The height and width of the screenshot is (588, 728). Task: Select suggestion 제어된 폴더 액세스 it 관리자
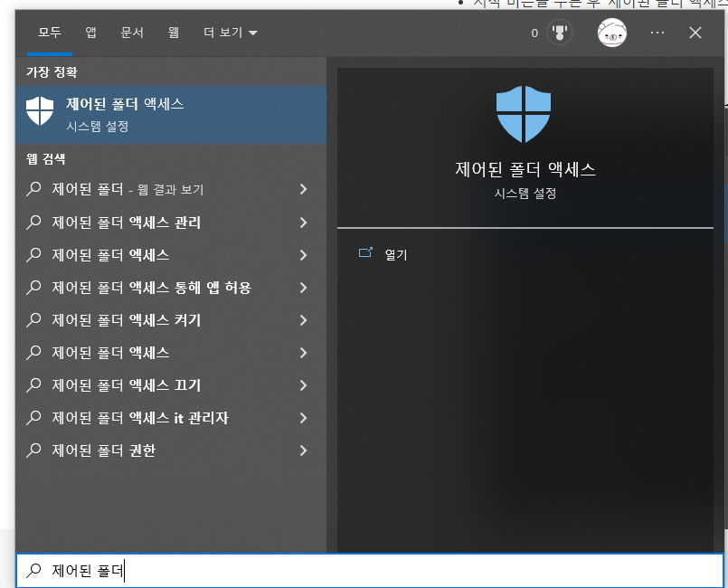[171, 418]
